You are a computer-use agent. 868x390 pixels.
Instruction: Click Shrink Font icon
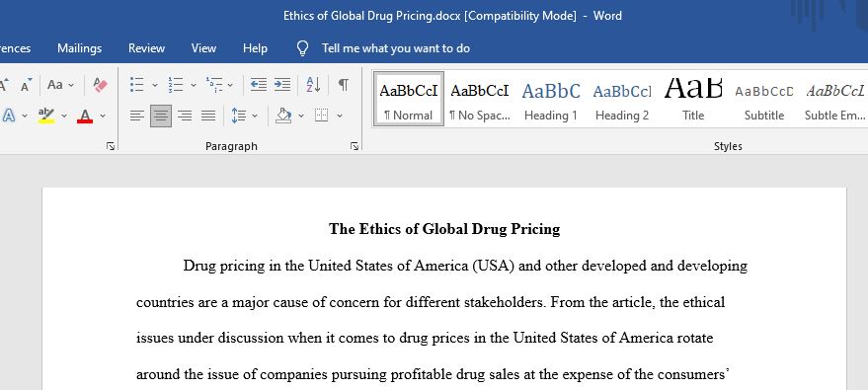click(x=26, y=85)
